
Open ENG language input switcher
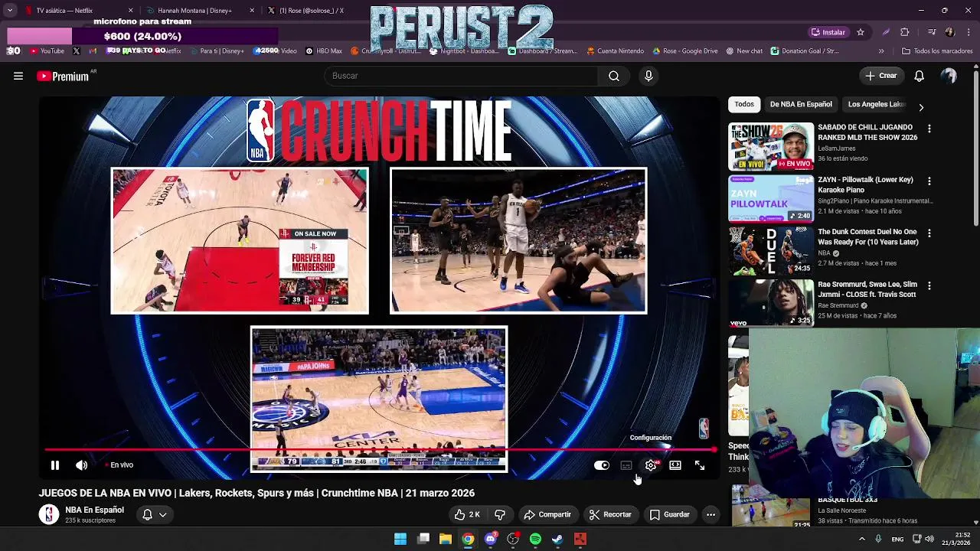(897, 540)
